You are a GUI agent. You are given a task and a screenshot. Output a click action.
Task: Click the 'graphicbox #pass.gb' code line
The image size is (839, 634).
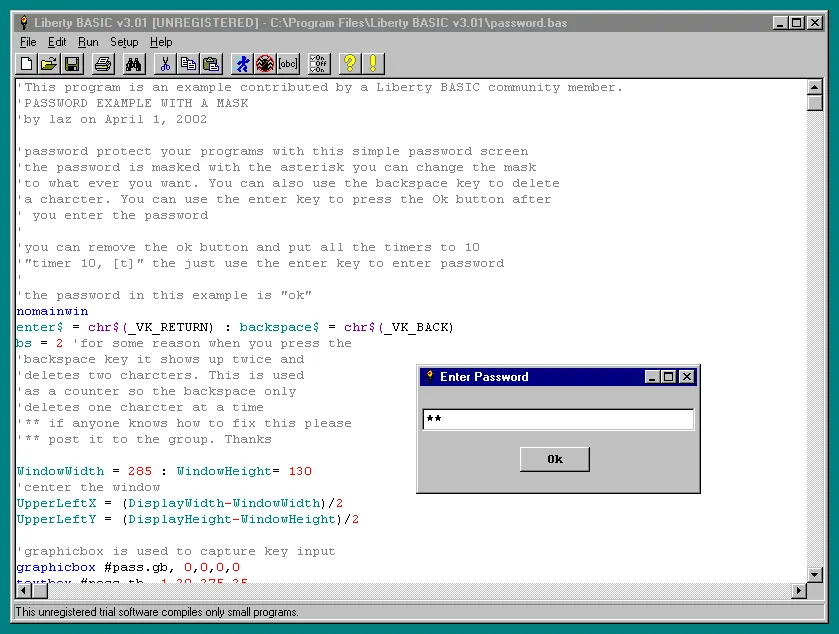(128, 568)
